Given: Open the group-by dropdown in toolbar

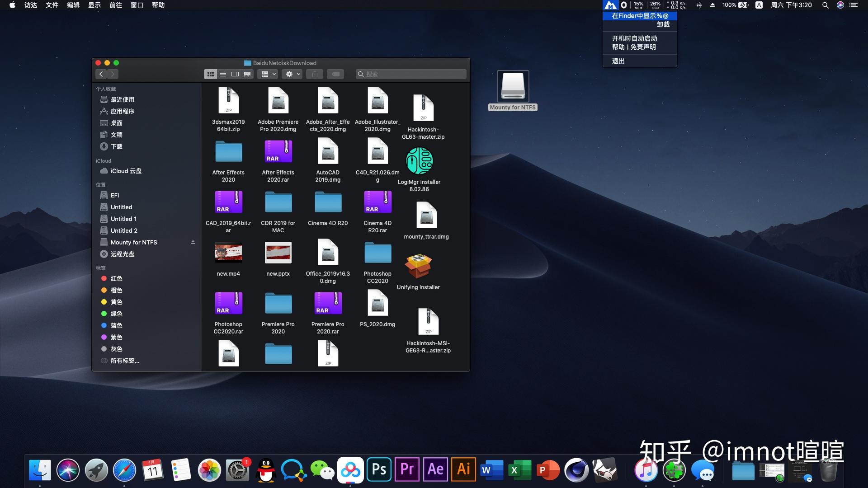Looking at the screenshot, I should tap(269, 74).
